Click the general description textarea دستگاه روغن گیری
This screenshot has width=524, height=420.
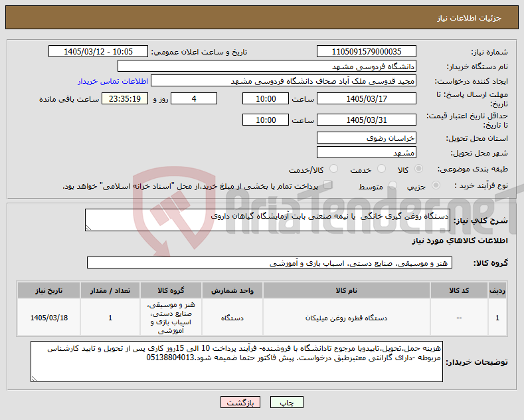click(x=268, y=220)
